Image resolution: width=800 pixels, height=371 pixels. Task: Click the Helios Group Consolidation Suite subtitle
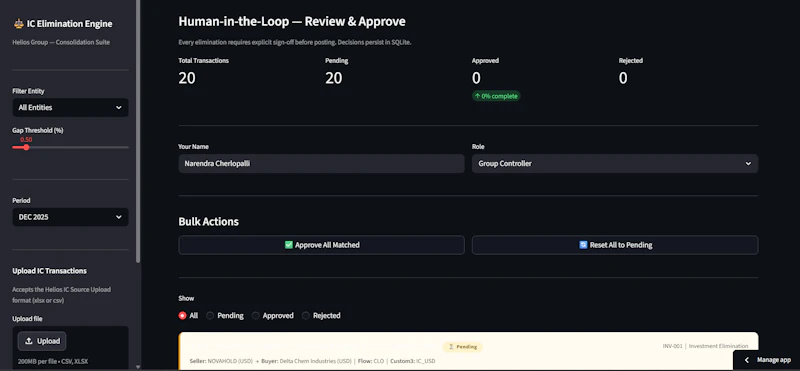tap(61, 42)
